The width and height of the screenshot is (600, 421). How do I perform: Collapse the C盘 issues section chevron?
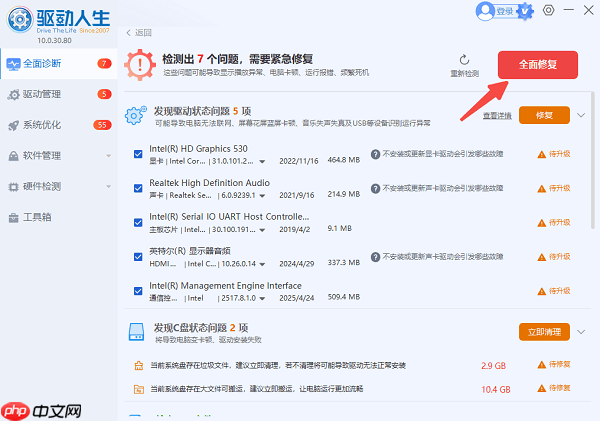pyautogui.click(x=581, y=332)
